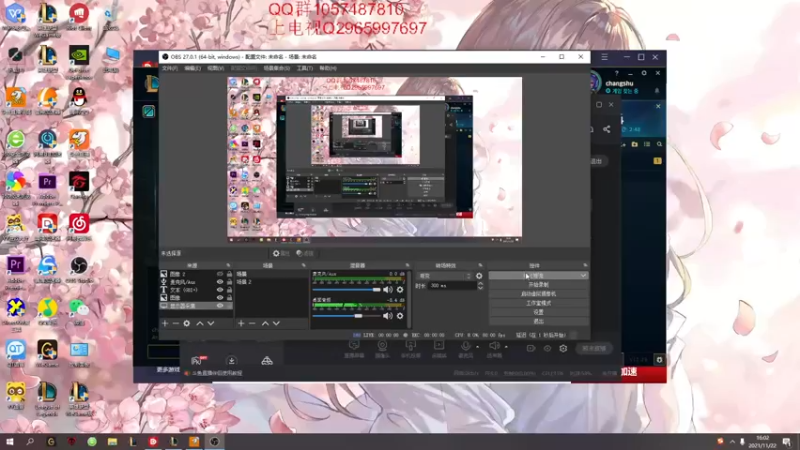
Task: Open the 场景集合(S) menu in OBS
Action: [277, 68]
